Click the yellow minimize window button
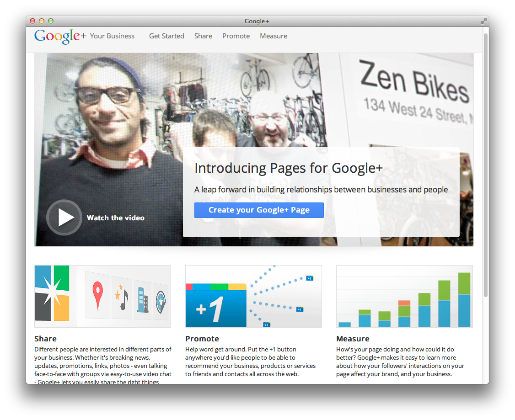Screen dimensions: 515x420 pyautogui.click(x=42, y=21)
